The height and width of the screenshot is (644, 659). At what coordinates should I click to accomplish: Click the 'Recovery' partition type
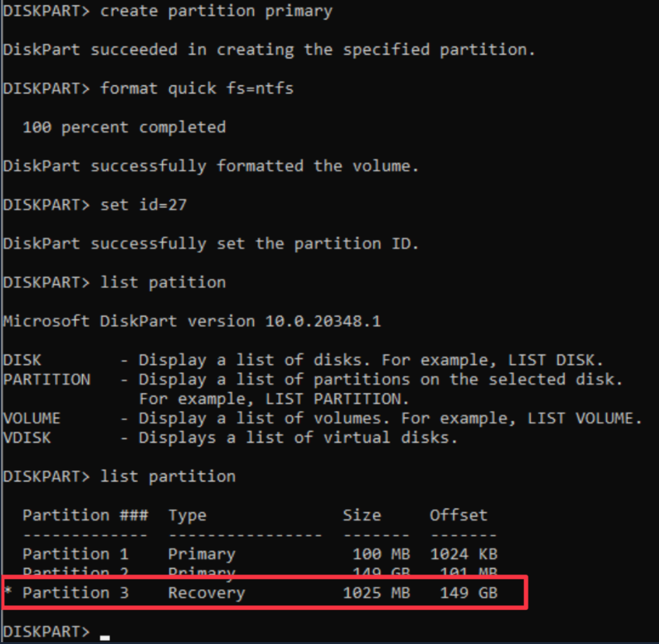click(x=206, y=593)
